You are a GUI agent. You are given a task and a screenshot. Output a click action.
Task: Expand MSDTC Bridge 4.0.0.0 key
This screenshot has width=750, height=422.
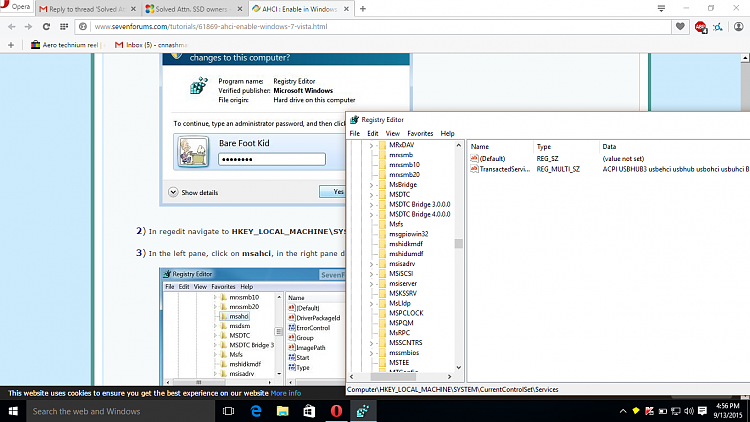coord(371,214)
